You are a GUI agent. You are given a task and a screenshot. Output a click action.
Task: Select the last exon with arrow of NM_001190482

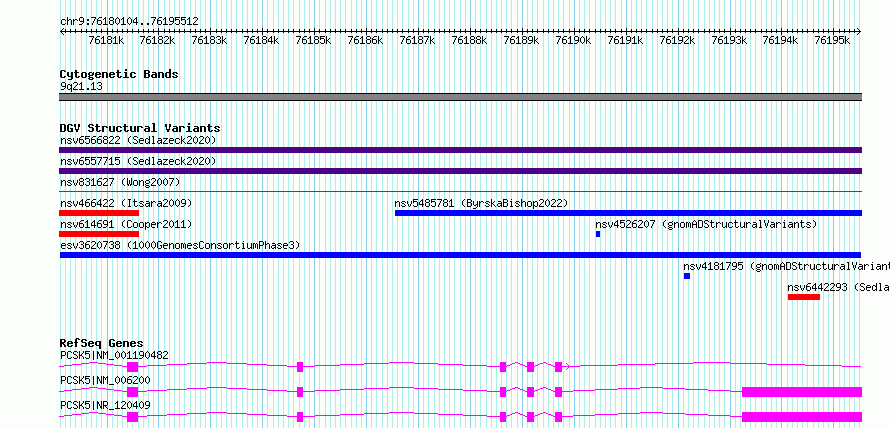pyautogui.click(x=560, y=367)
